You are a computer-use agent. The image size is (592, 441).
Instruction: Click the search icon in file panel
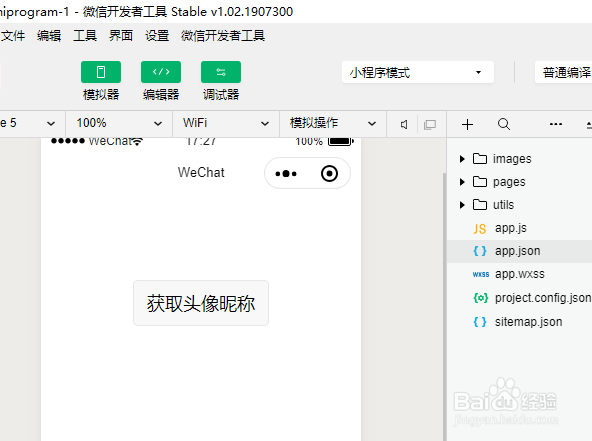tap(504, 124)
